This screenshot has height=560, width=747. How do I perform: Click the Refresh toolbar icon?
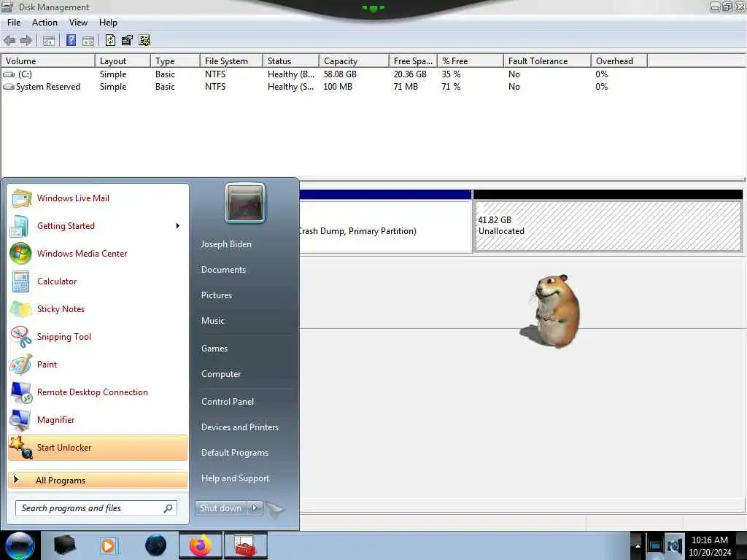pyautogui.click(x=111, y=41)
